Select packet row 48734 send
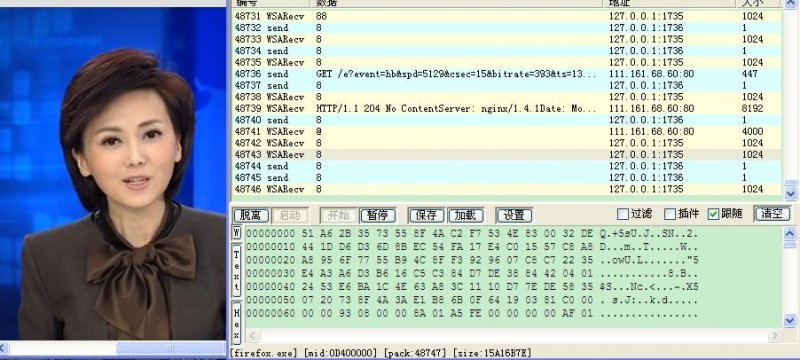 (507, 51)
